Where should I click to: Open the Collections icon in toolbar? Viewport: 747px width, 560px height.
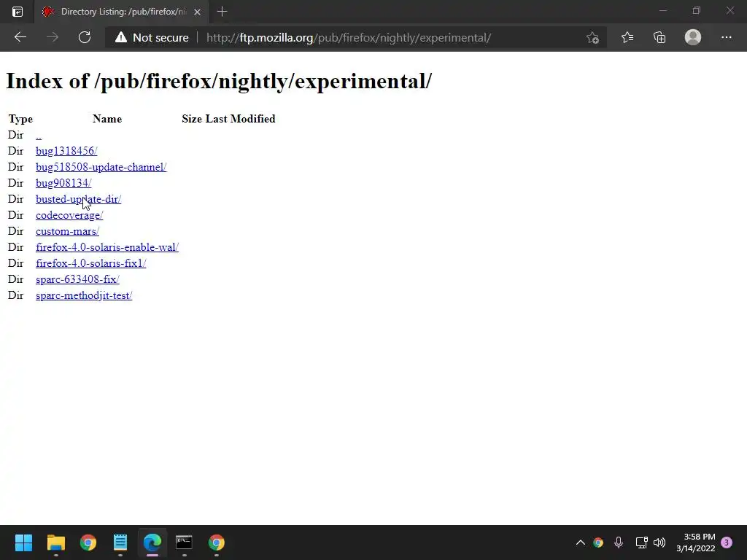(x=659, y=37)
